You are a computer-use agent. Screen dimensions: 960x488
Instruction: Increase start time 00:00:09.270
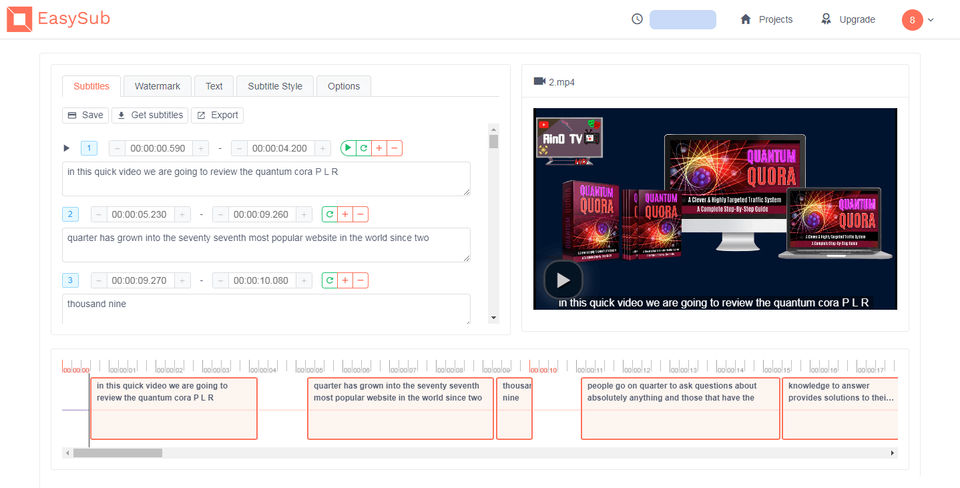point(182,280)
